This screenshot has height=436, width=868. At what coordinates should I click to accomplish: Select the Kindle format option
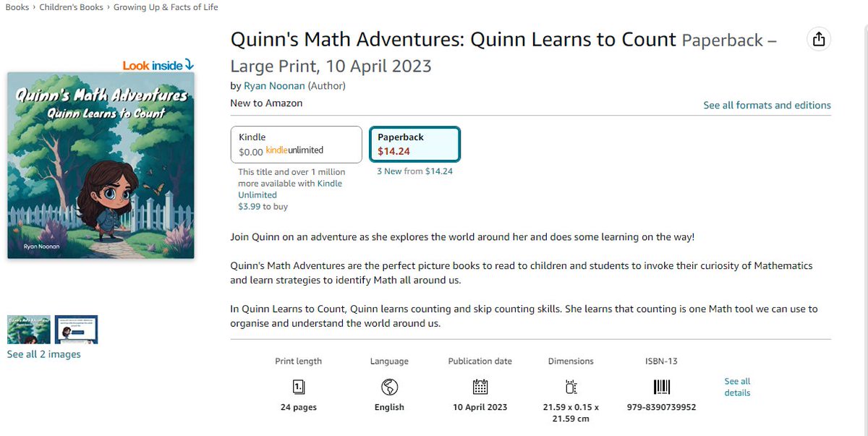pyautogui.click(x=296, y=145)
